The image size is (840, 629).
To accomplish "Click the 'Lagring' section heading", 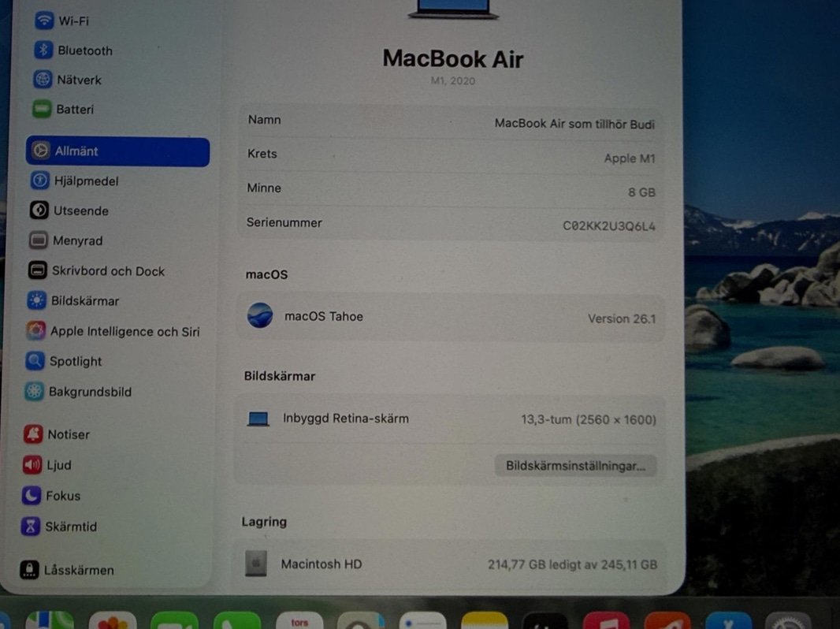I will 264,522.
